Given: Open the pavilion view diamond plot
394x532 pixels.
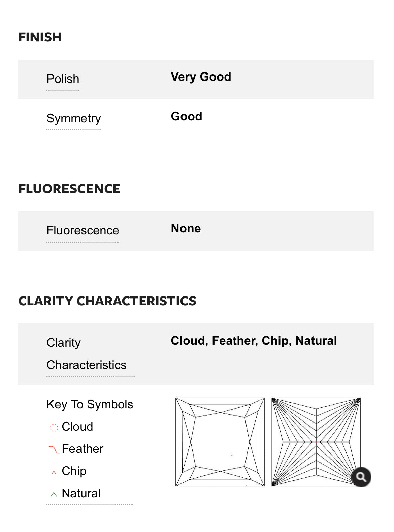Looking at the screenshot, I should point(316,442).
